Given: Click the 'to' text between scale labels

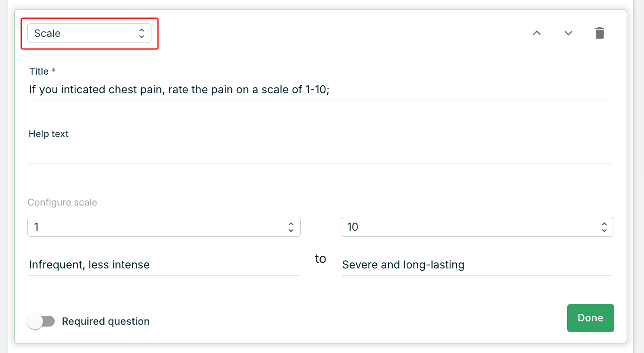Looking at the screenshot, I should coord(320,259).
